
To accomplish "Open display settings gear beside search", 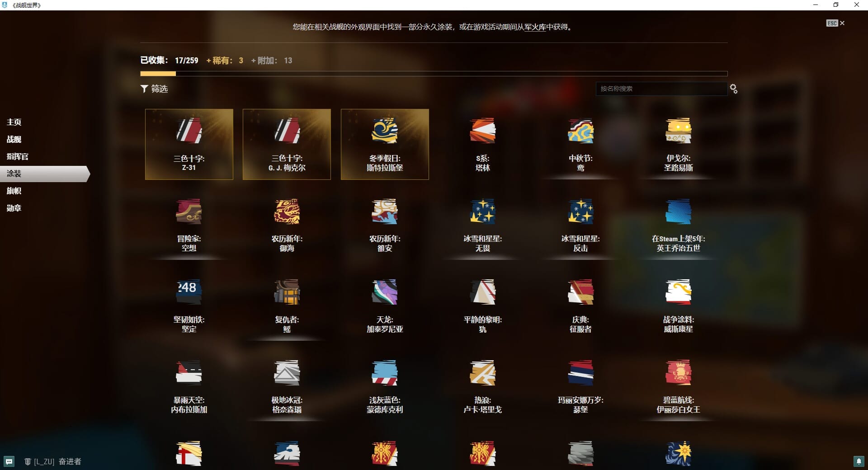I will pos(733,89).
